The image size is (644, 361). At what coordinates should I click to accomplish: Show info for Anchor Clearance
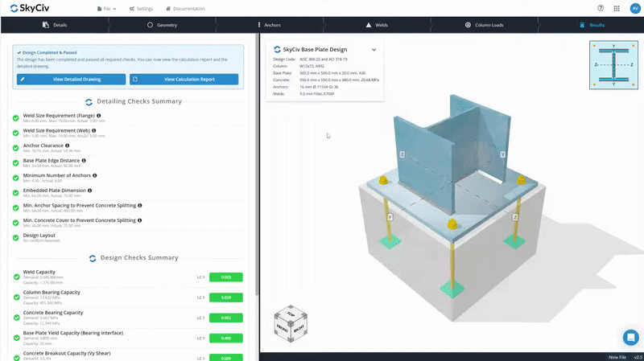(68, 146)
